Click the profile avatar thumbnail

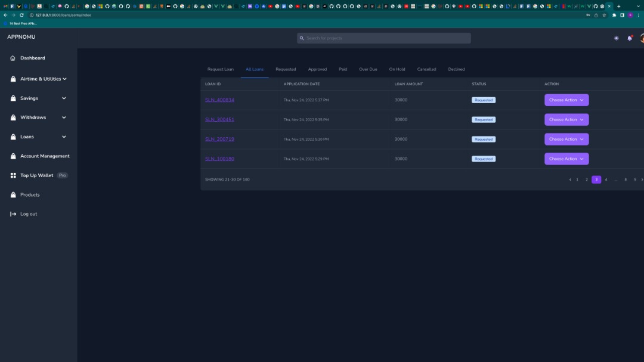[x=642, y=38]
